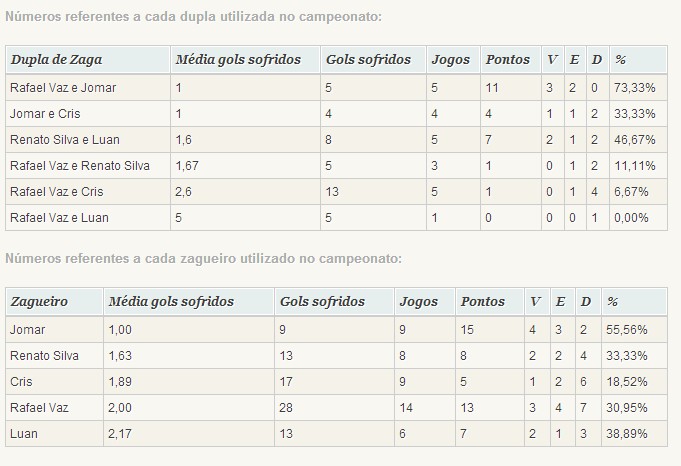Click the 'Rafael Vaz e Cris' cell
The width and height of the screenshot is (681, 466).
pyautogui.click(x=57, y=192)
